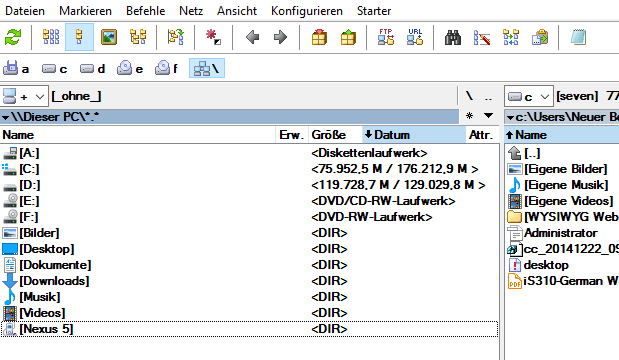The image size is (619, 360).
Task: Switch to brief file names view icon
Action: coord(51,37)
